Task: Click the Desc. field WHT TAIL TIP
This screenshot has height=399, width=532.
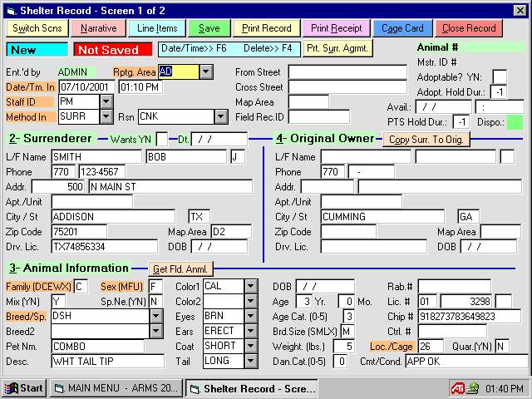Action: tap(107, 362)
